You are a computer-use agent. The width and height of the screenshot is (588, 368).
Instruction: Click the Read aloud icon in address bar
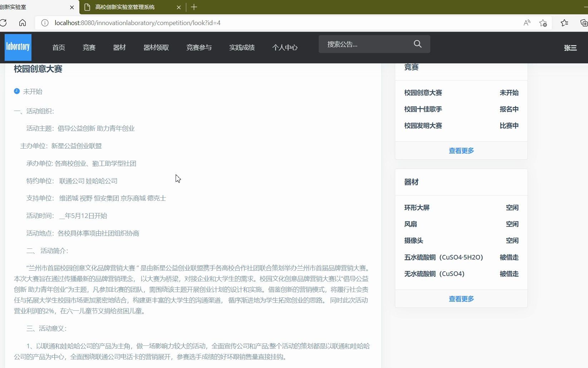(526, 23)
